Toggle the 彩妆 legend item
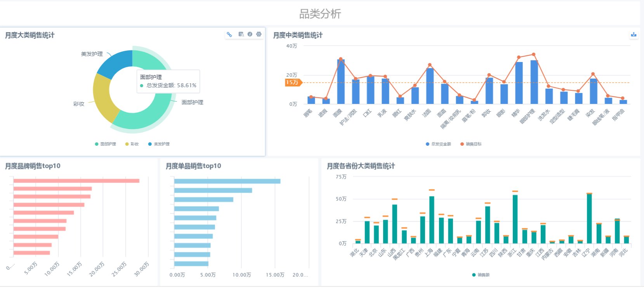This screenshot has height=288, width=644. (x=132, y=144)
